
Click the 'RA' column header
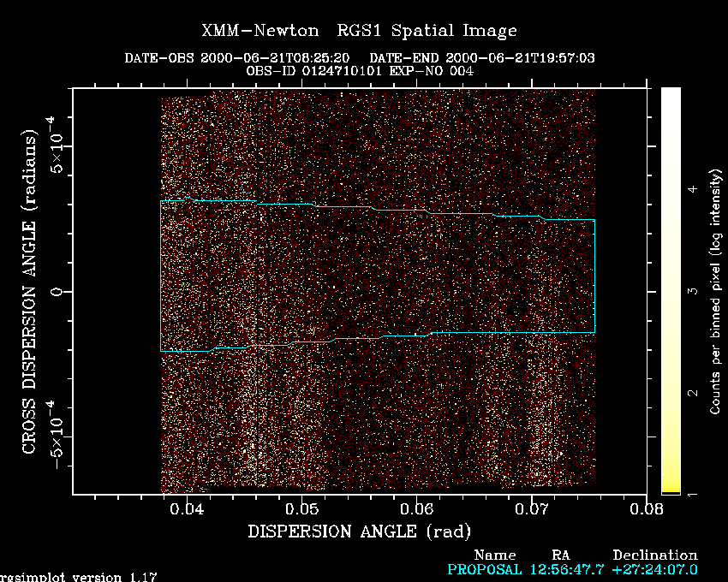(560, 555)
